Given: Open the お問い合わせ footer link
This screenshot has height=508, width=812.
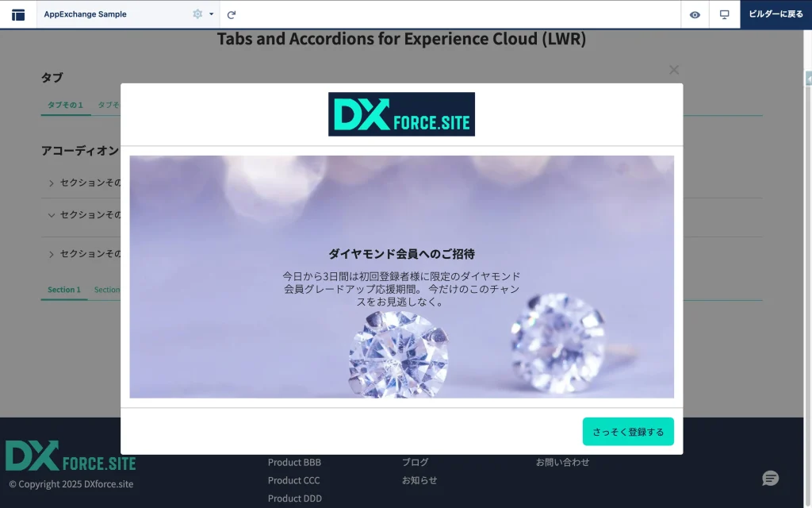Looking at the screenshot, I should click(x=562, y=462).
